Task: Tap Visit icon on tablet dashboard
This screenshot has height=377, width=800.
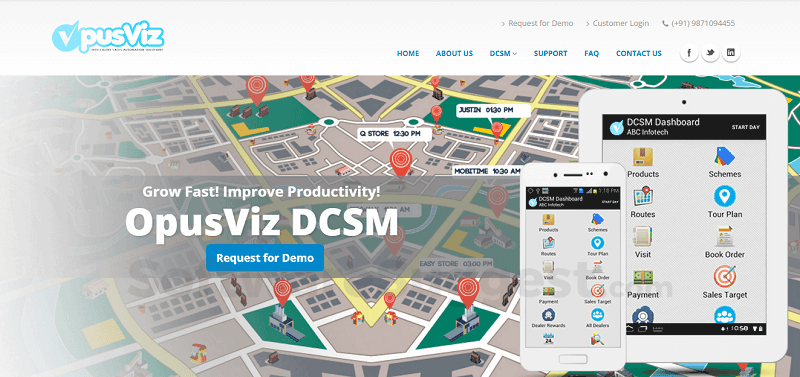Action: pos(643,237)
